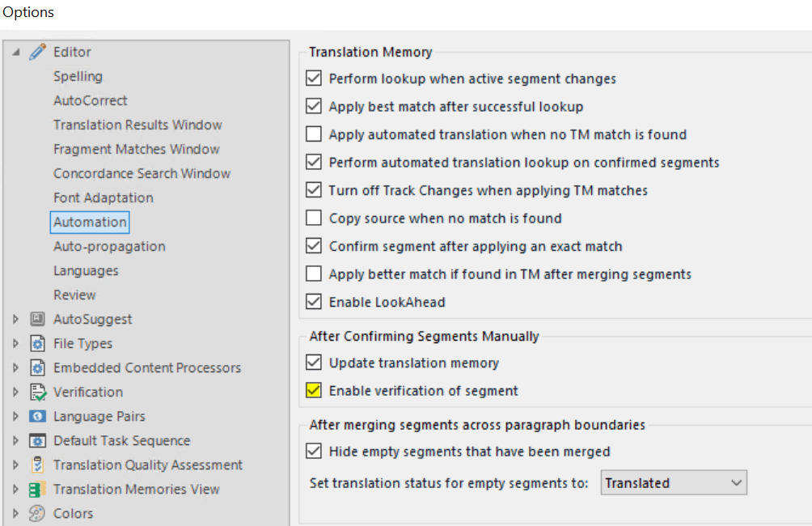The height and width of the screenshot is (526, 812).
Task: Select Font Adaptation in the tree
Action: 103,198
